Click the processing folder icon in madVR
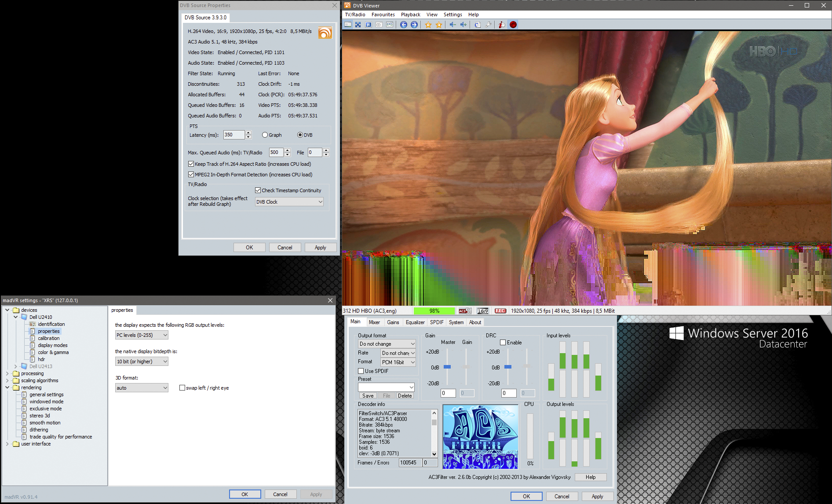Viewport: 832px width, 504px height. point(16,373)
